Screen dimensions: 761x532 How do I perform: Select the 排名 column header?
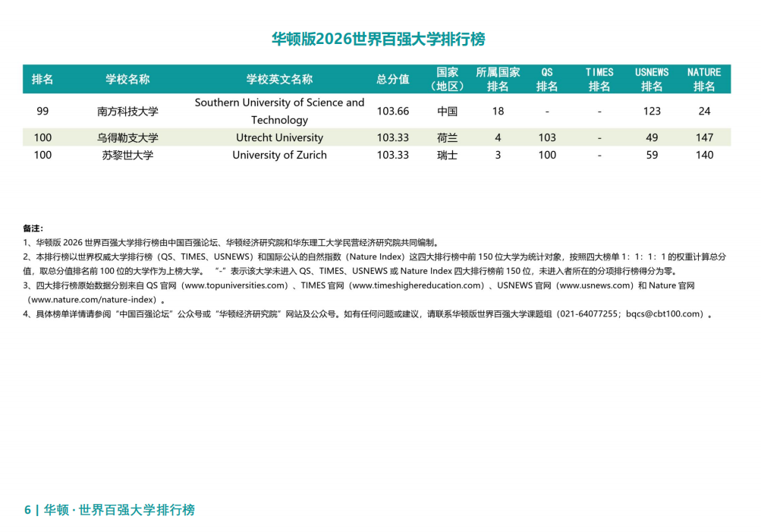(x=42, y=79)
